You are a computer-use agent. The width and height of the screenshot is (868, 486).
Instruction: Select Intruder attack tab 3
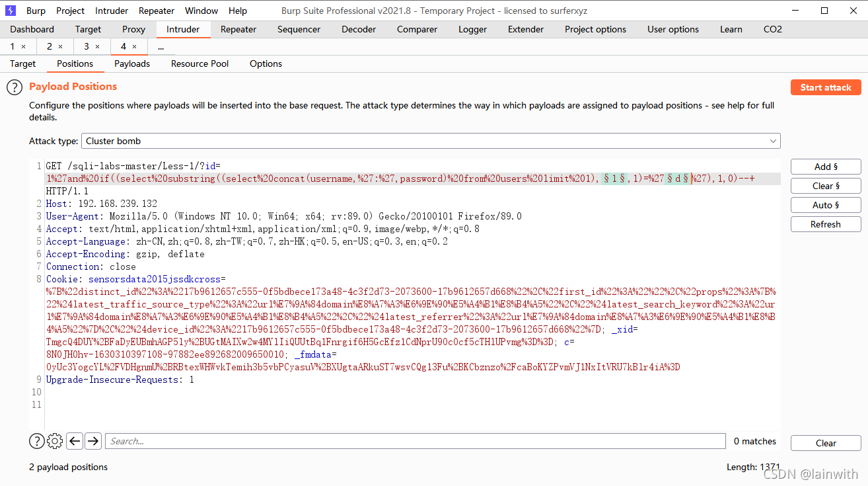pos(87,47)
